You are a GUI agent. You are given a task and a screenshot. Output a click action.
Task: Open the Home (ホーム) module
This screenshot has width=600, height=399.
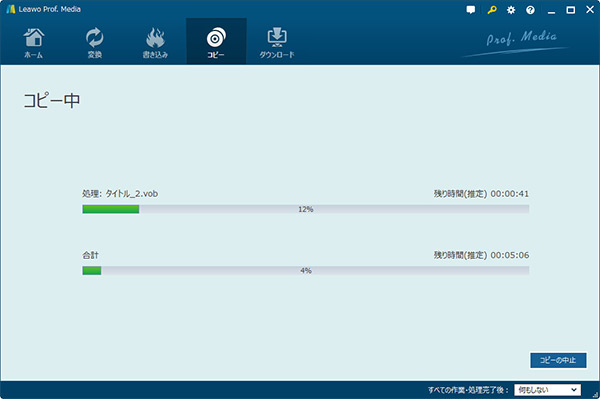(x=34, y=43)
